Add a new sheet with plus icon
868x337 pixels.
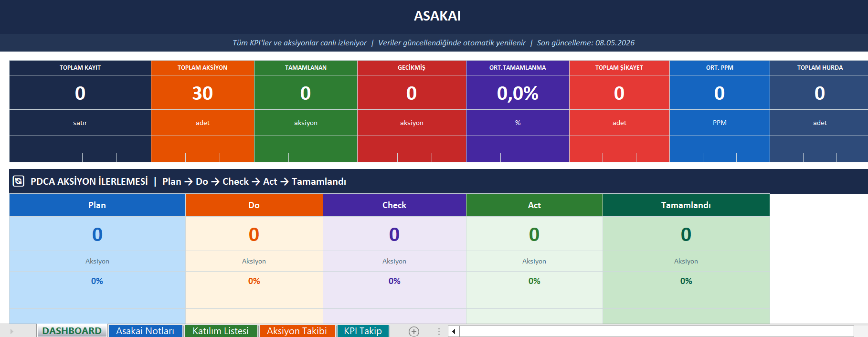click(x=414, y=331)
